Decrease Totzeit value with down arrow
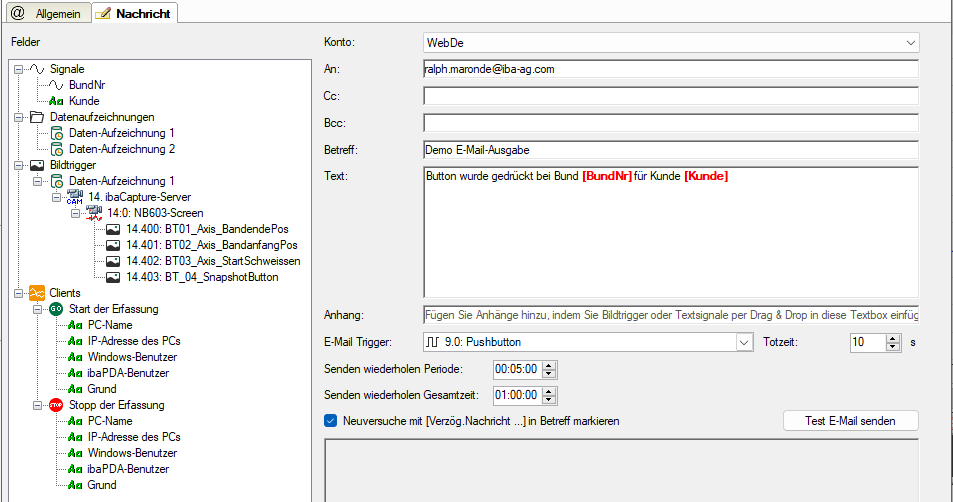This screenshot has height=502, width=953. coord(893,346)
